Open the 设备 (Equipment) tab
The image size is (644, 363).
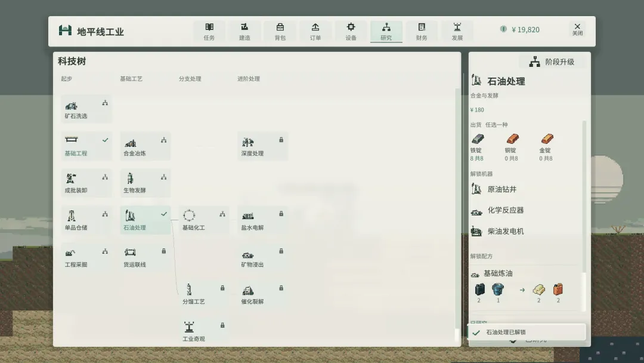pos(351,31)
